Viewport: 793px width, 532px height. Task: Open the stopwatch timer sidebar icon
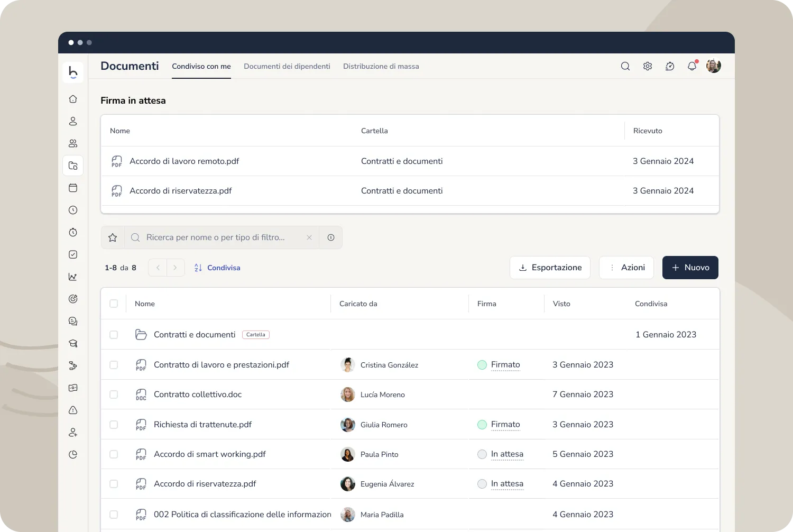[x=73, y=232]
